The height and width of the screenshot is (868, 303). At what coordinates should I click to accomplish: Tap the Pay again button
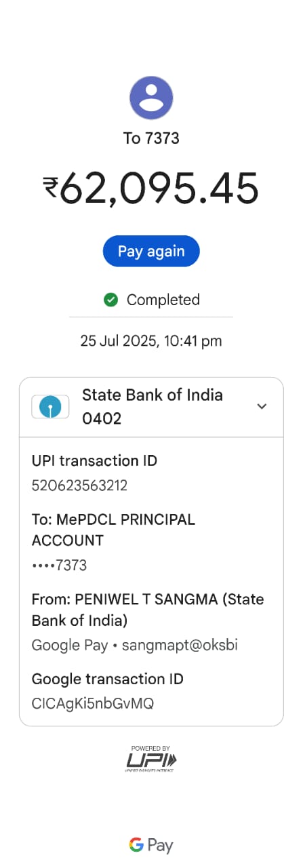[151, 251]
